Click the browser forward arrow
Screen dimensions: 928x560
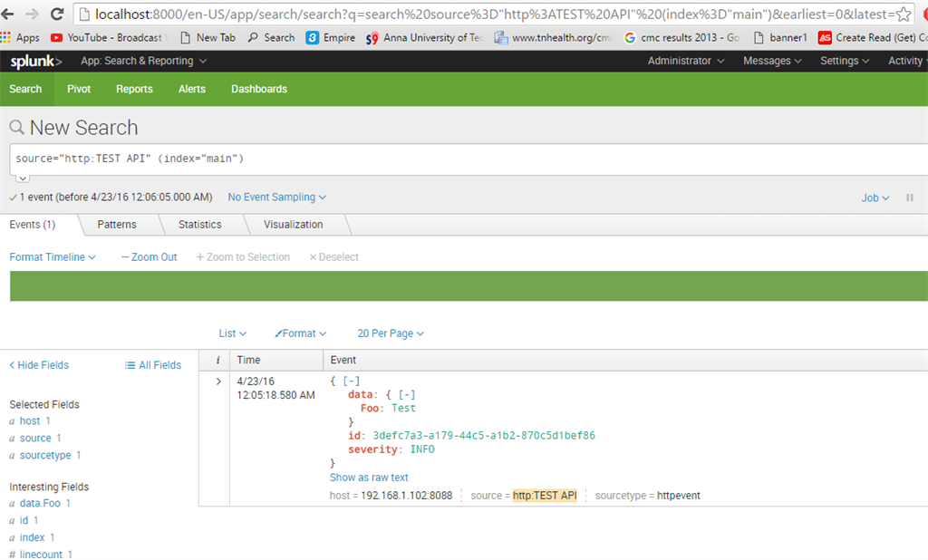pos(32,14)
